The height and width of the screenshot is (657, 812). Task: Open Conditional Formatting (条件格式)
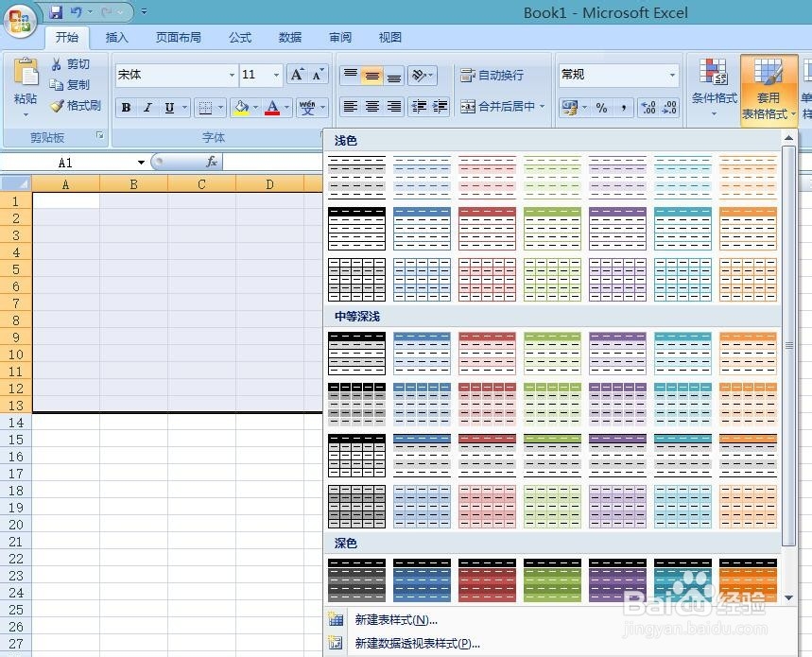point(714,87)
